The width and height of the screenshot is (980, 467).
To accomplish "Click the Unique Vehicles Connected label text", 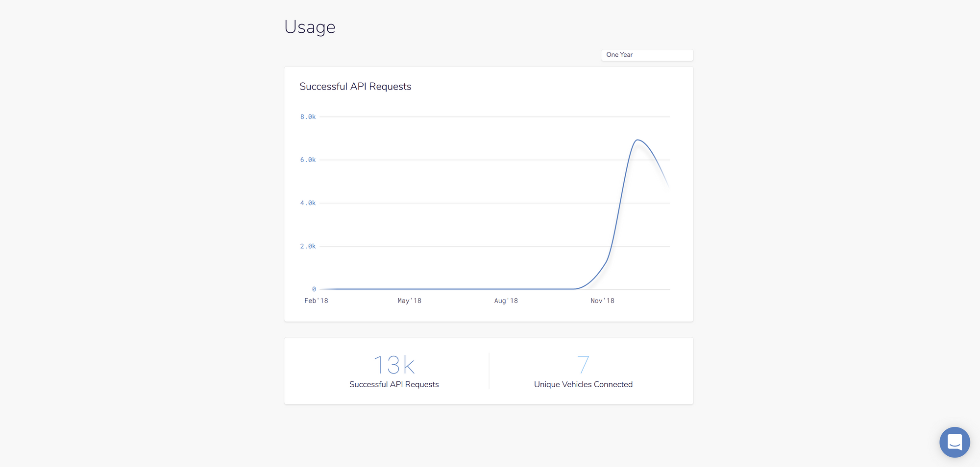I will (x=583, y=384).
